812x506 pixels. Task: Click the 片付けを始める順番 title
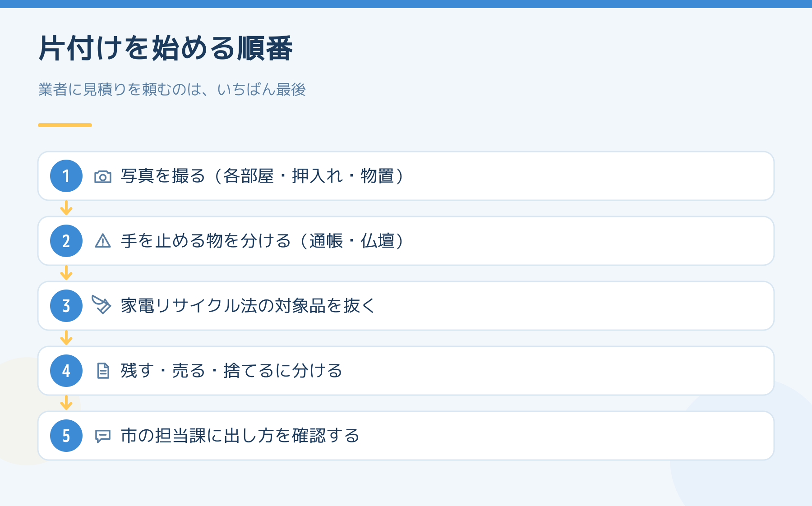166,48
